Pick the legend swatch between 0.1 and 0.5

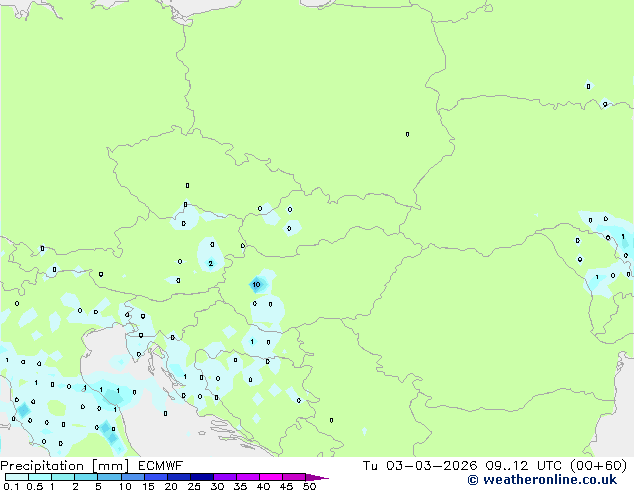coord(17,477)
